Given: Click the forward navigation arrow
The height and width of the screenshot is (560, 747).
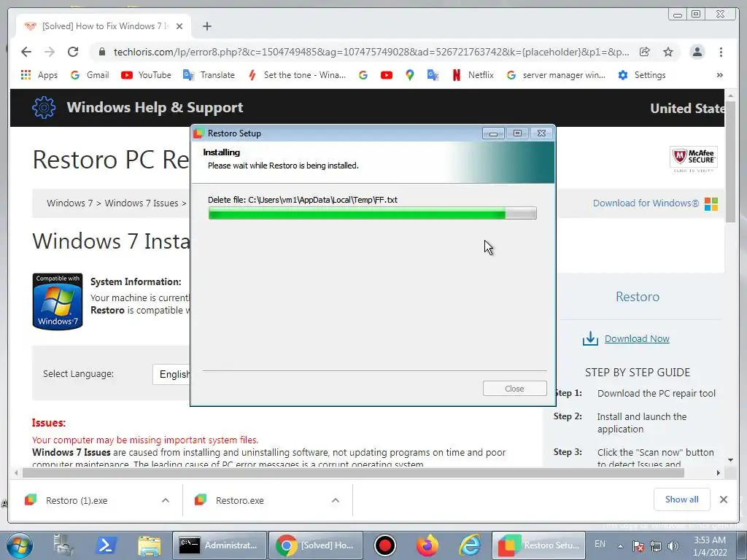Looking at the screenshot, I should (50, 52).
